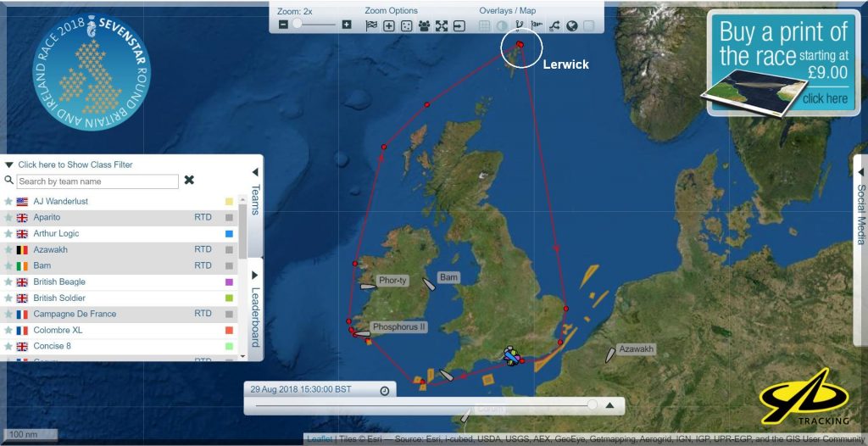Click the Search by team name field
This screenshot has width=868, height=446.
pyautogui.click(x=97, y=181)
